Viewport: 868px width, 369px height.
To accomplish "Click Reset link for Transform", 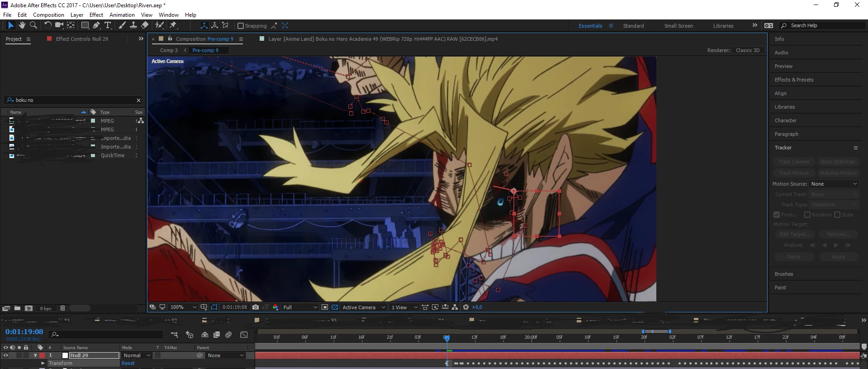I will click(128, 363).
